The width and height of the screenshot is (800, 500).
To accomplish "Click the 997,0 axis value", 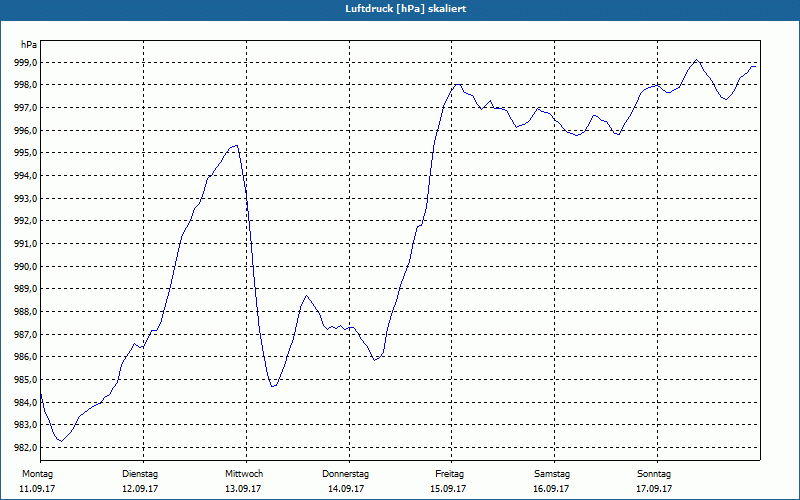I will point(28,108).
